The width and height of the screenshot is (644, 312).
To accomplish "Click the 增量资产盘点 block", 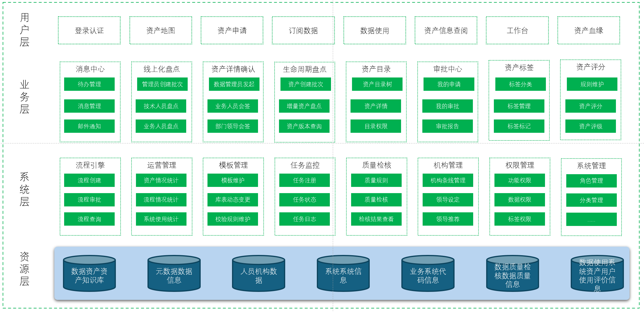I will pyautogui.click(x=304, y=106).
